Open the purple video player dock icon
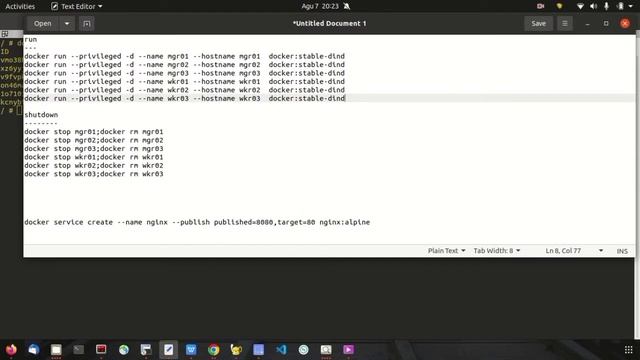Viewport: 640px width, 360px height. [349, 350]
